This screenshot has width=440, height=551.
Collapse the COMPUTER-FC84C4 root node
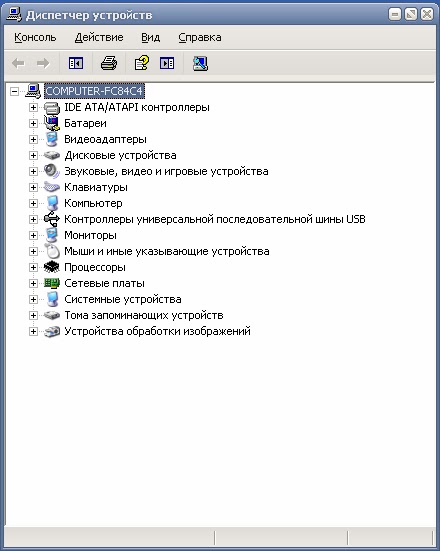click(x=14, y=91)
